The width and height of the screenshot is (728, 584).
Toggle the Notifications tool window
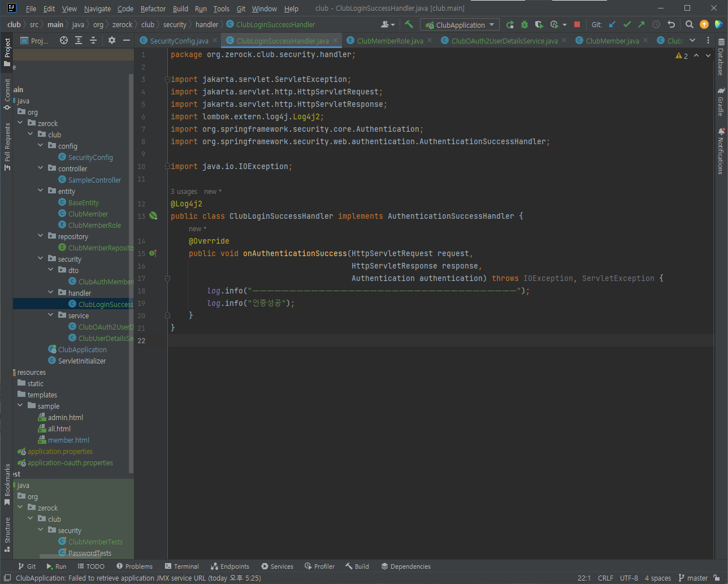click(721, 152)
